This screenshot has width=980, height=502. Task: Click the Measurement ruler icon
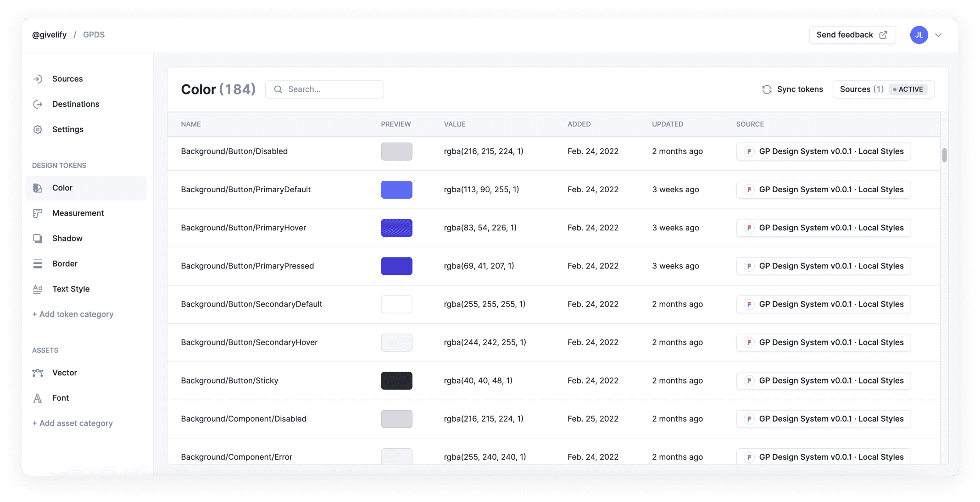pos(38,213)
